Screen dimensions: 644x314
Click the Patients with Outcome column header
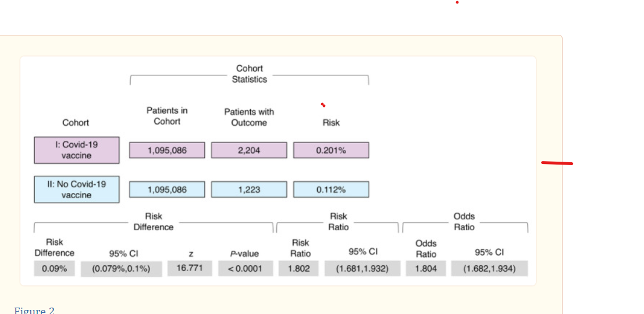coord(249,117)
